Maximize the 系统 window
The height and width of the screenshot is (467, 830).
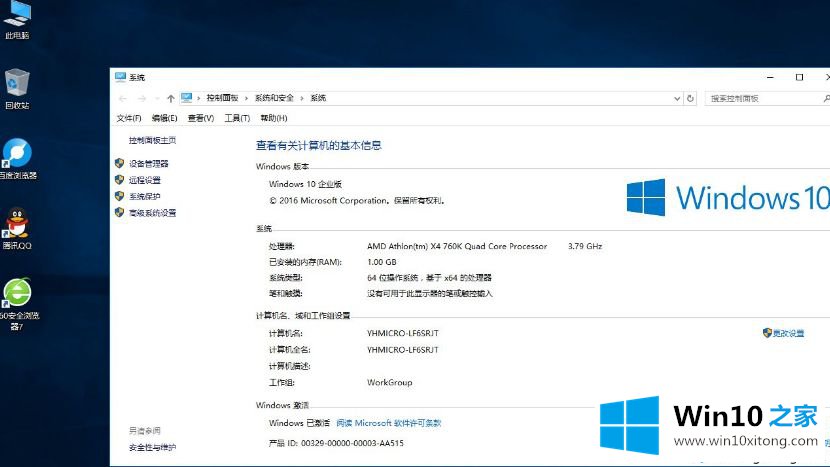pos(799,77)
